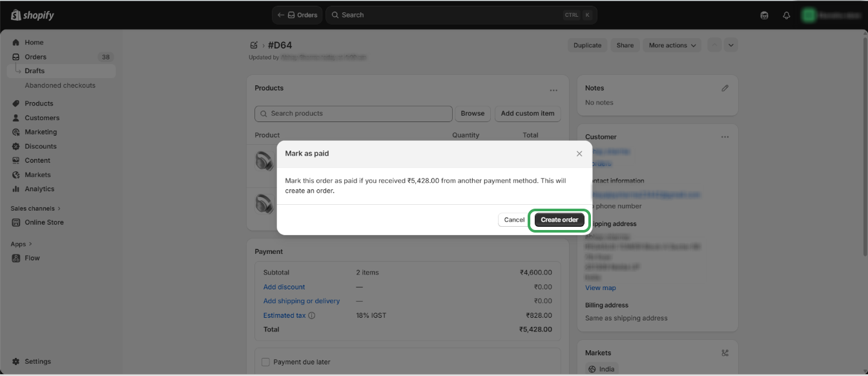
Task: Expand the Apps section
Action: (x=21, y=244)
